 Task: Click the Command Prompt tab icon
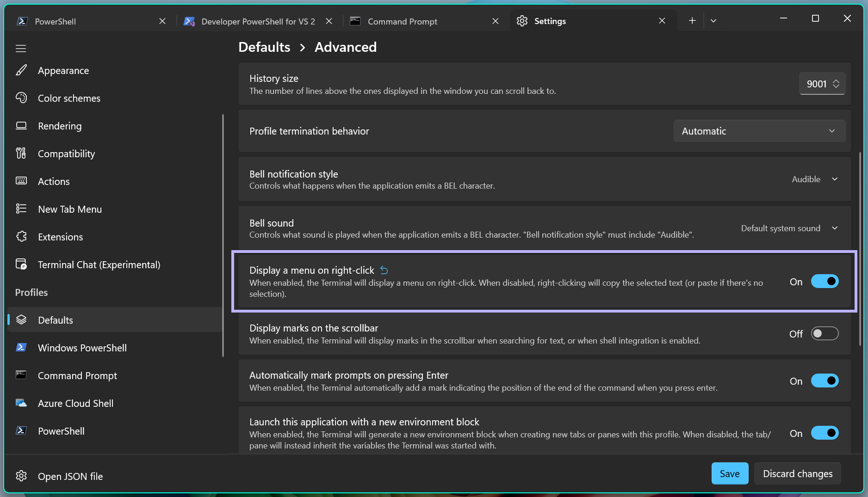(355, 21)
